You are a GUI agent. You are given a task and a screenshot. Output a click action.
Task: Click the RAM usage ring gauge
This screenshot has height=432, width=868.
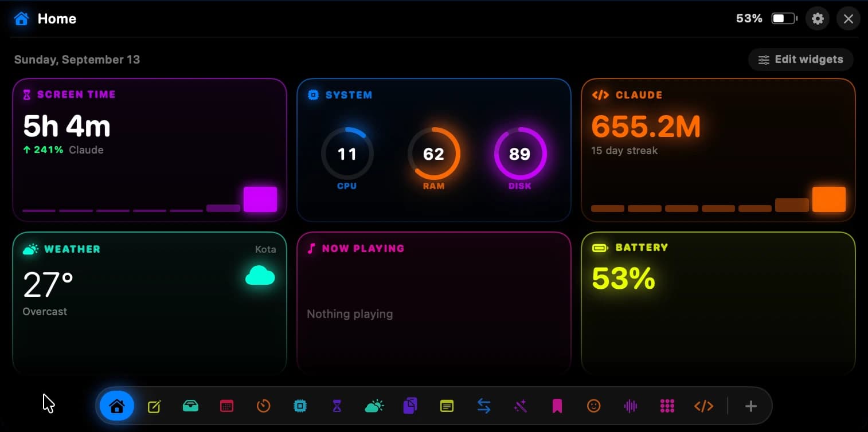pyautogui.click(x=433, y=154)
